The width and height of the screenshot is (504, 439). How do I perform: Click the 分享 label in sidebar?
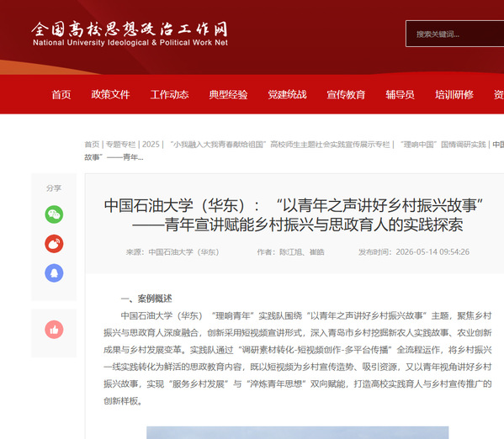[54, 188]
